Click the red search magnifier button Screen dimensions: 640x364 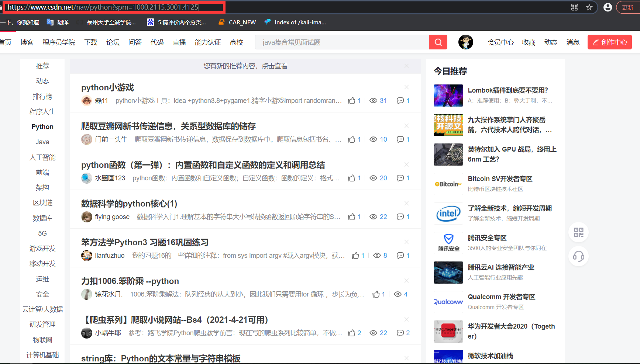pyautogui.click(x=438, y=42)
